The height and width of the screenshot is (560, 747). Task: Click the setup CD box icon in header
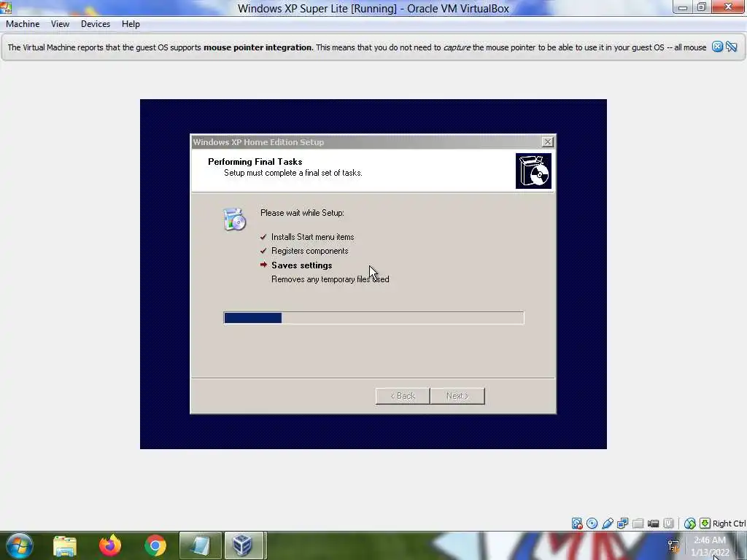point(533,171)
